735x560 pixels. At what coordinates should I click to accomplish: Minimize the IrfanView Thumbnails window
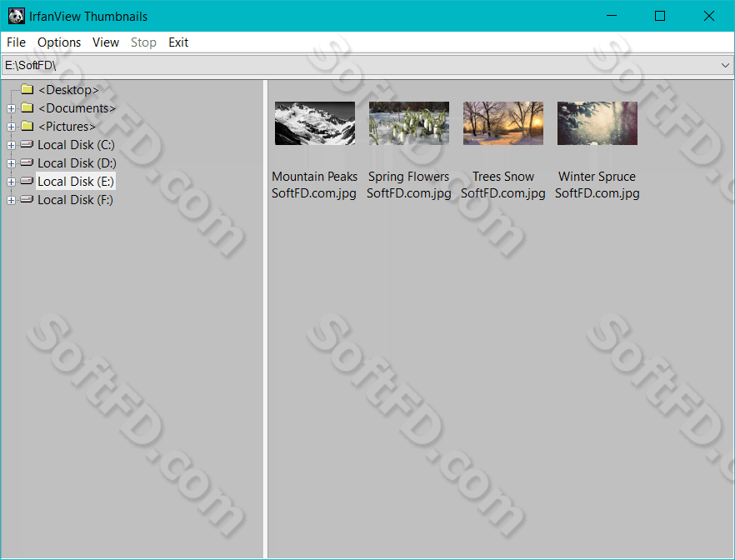click(612, 16)
